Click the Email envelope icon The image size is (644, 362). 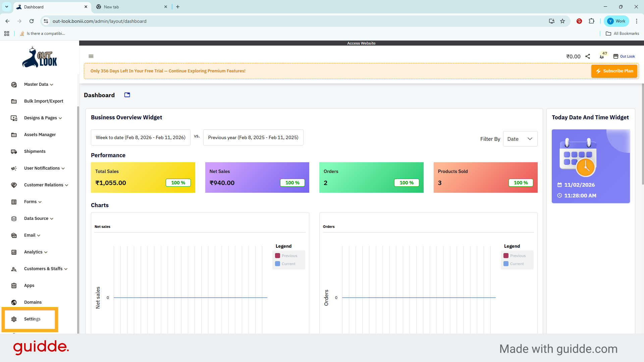pos(14,235)
